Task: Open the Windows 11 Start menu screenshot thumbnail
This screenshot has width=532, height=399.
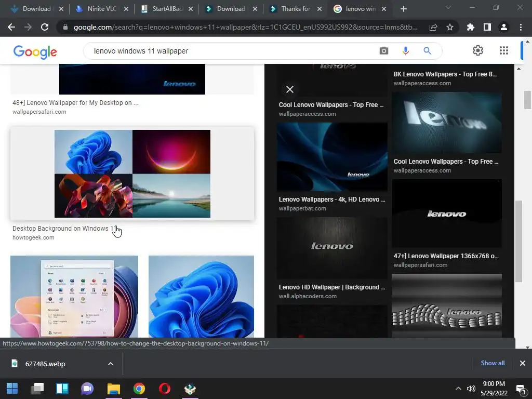Action: (74, 296)
